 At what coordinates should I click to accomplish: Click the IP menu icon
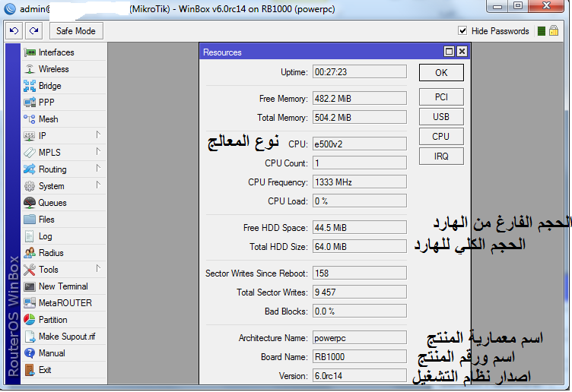tap(30, 136)
